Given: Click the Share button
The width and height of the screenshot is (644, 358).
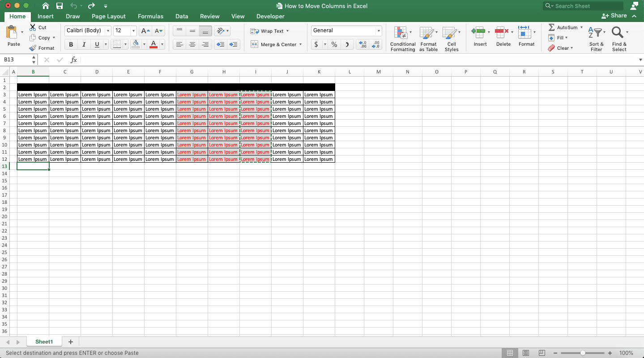Looking at the screenshot, I should [614, 16].
